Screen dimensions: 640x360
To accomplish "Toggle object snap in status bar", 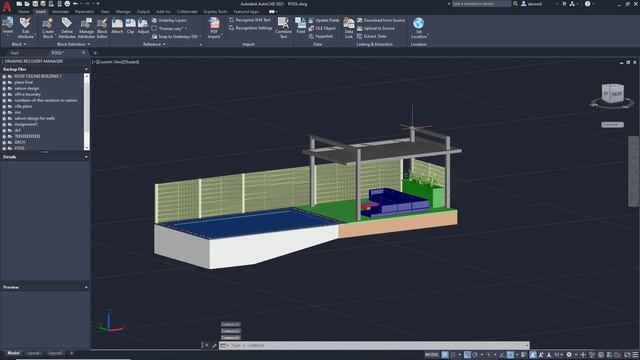I will click(510, 355).
